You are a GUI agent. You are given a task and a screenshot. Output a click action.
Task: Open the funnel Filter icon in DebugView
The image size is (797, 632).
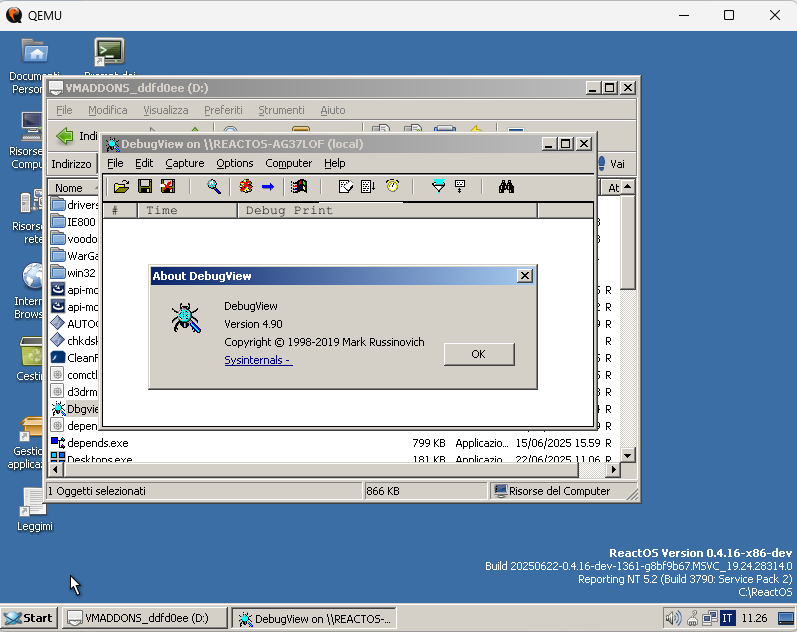(438, 187)
